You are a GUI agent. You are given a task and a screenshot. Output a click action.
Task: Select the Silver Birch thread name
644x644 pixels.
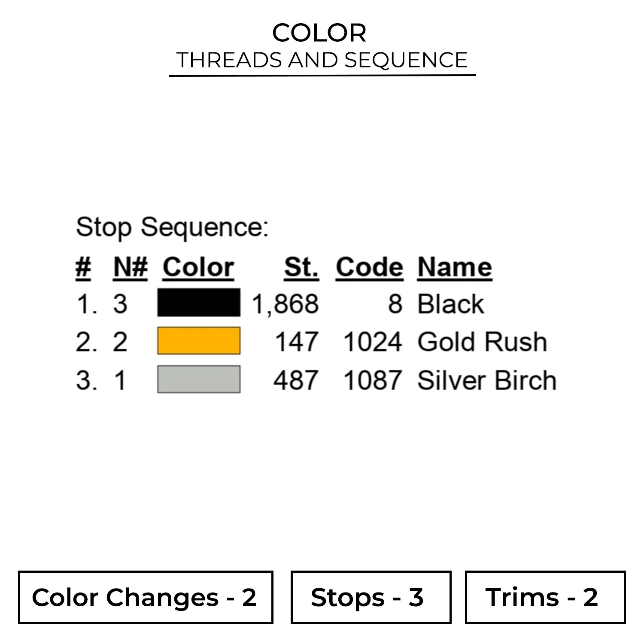(487, 380)
